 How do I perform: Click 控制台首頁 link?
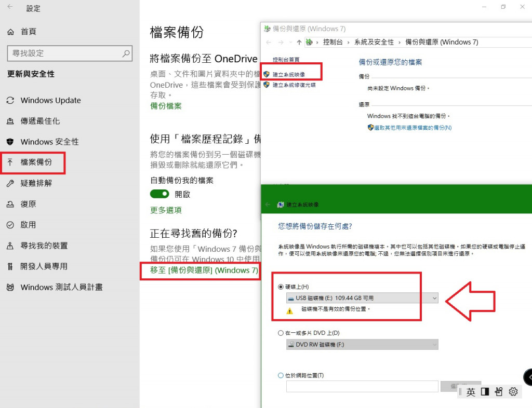(286, 60)
